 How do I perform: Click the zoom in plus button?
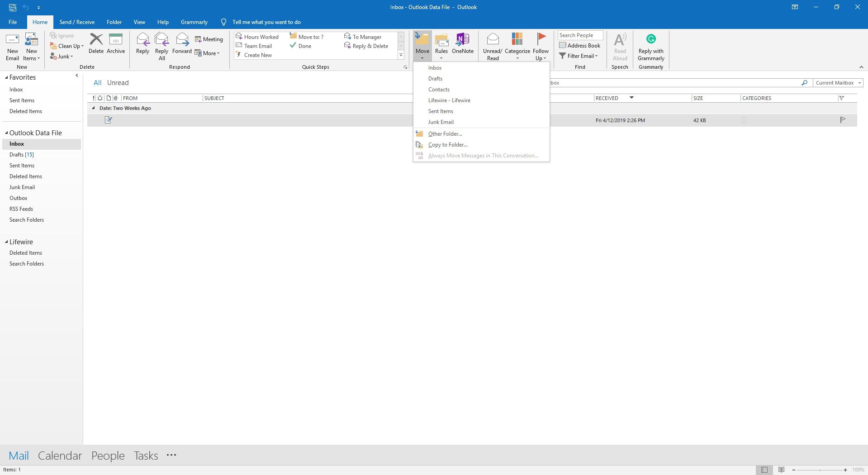845,470
